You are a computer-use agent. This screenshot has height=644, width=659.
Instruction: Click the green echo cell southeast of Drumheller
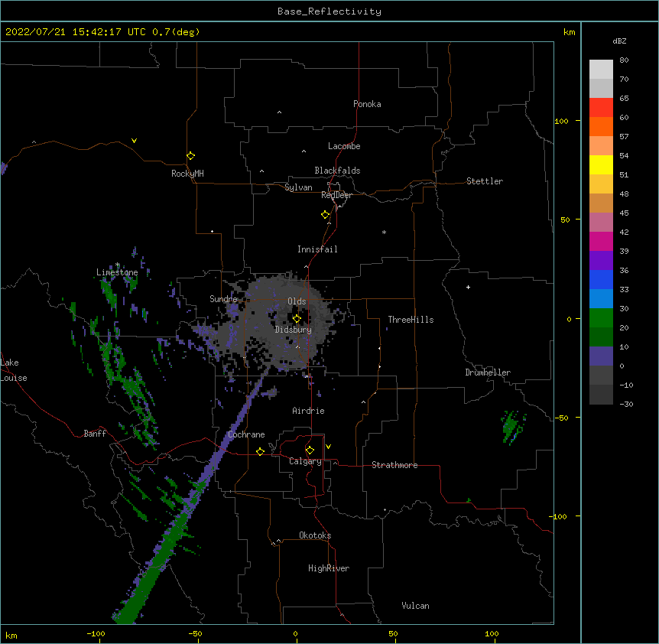[511, 427]
